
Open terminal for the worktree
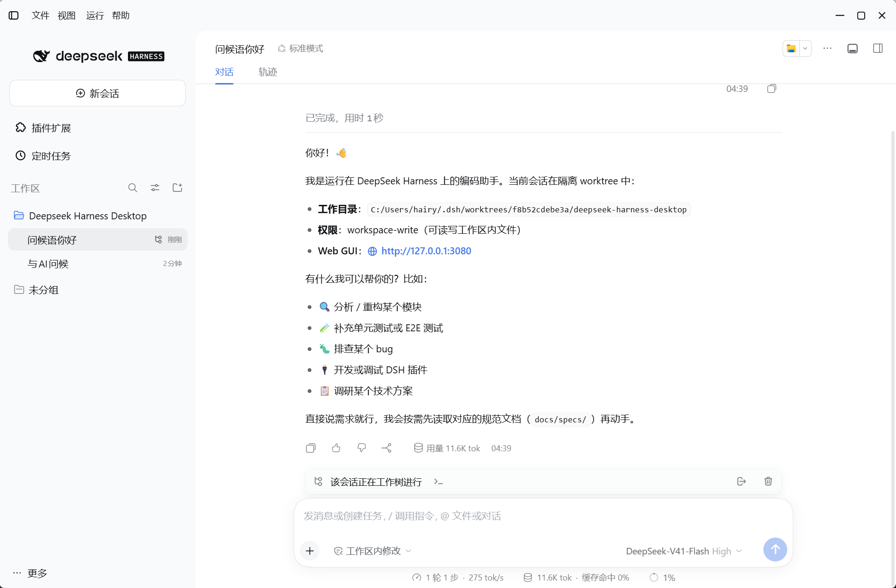tap(438, 482)
